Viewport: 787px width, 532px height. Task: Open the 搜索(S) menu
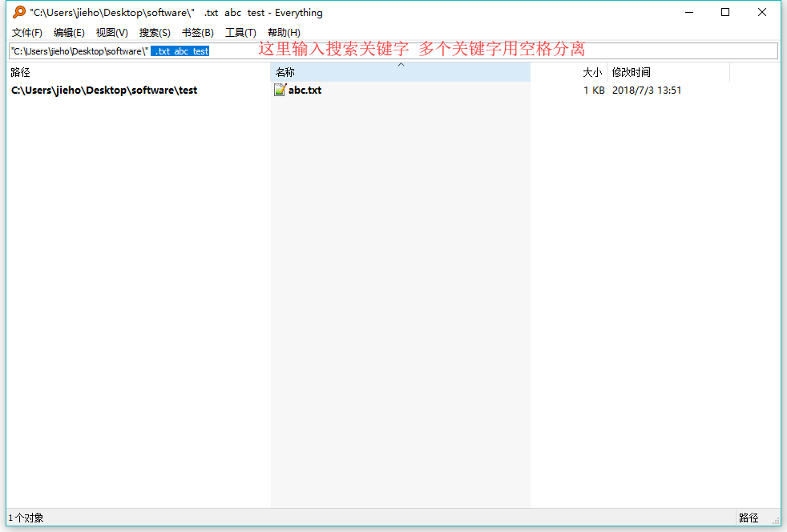(x=154, y=32)
